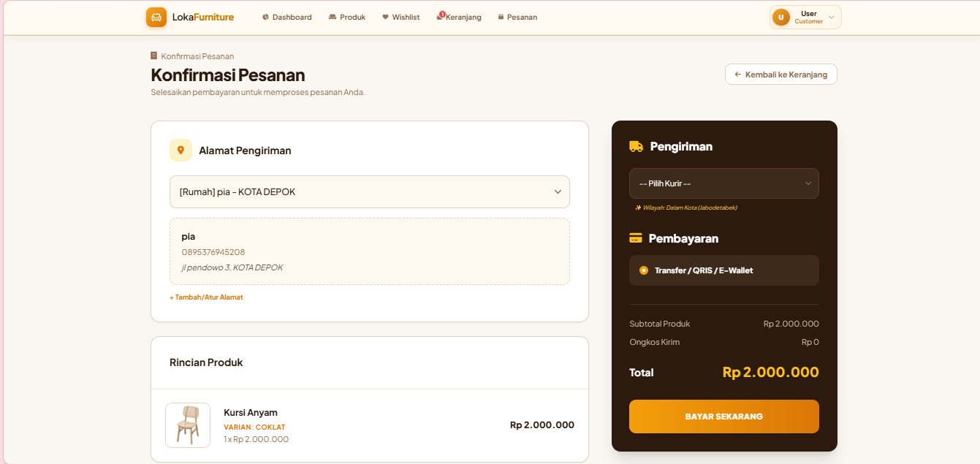The height and width of the screenshot is (464, 980).
Task: Click the yellow total amount Rp 2.000.000
Action: 771,372
